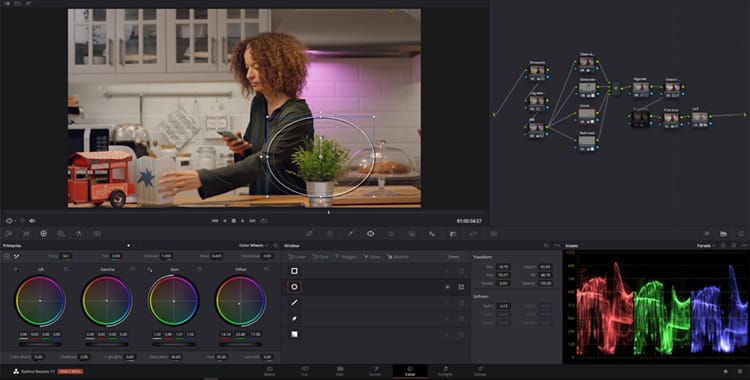Open the Sizing palette
The height and width of the screenshot is (380, 750).
point(473,234)
